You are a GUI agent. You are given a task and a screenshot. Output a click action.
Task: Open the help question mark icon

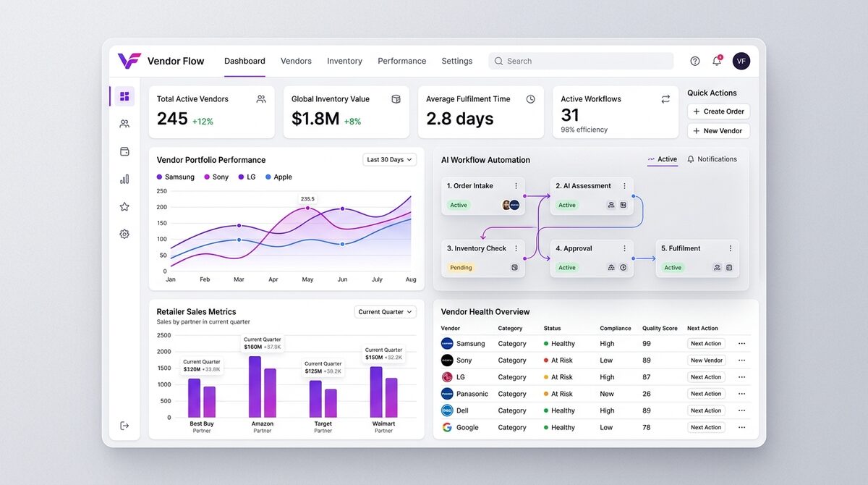point(695,61)
